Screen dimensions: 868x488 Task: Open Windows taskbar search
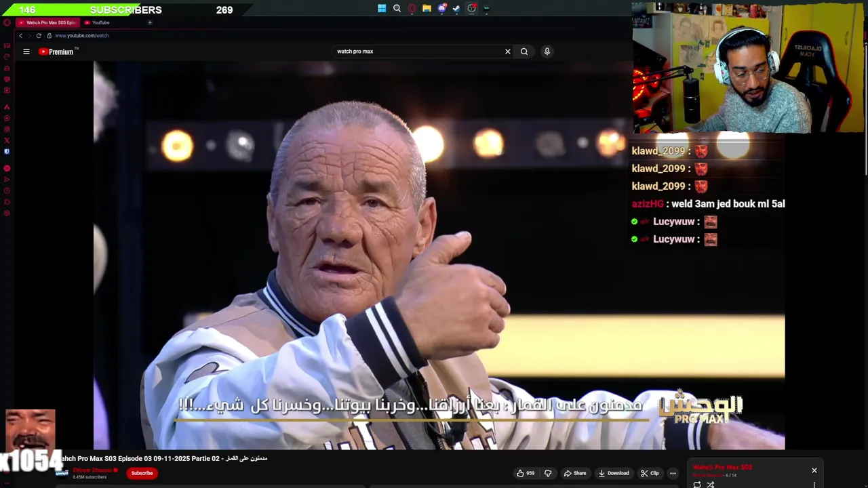[397, 9]
